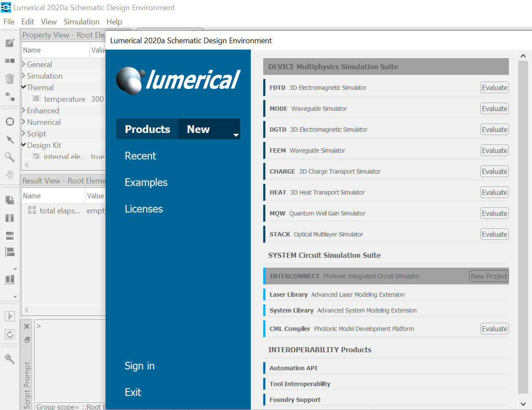This screenshot has height=410, width=532.
Task: Open the Help menu
Action: coord(114,22)
